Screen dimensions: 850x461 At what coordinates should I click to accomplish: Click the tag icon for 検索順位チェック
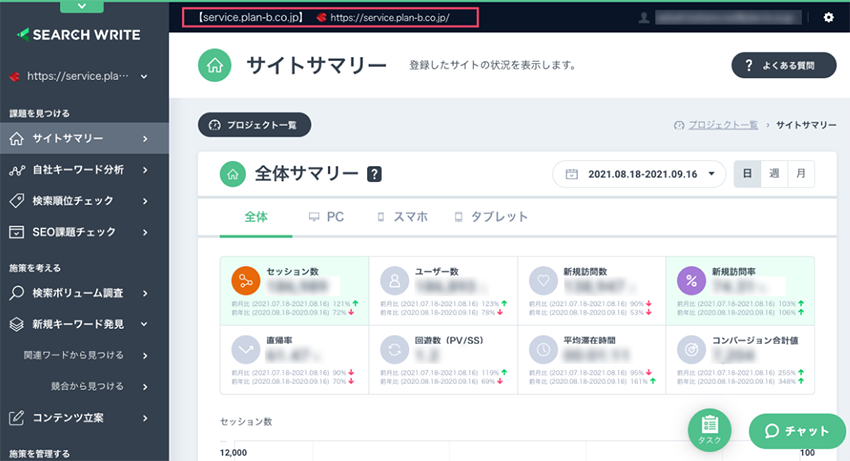[16, 201]
